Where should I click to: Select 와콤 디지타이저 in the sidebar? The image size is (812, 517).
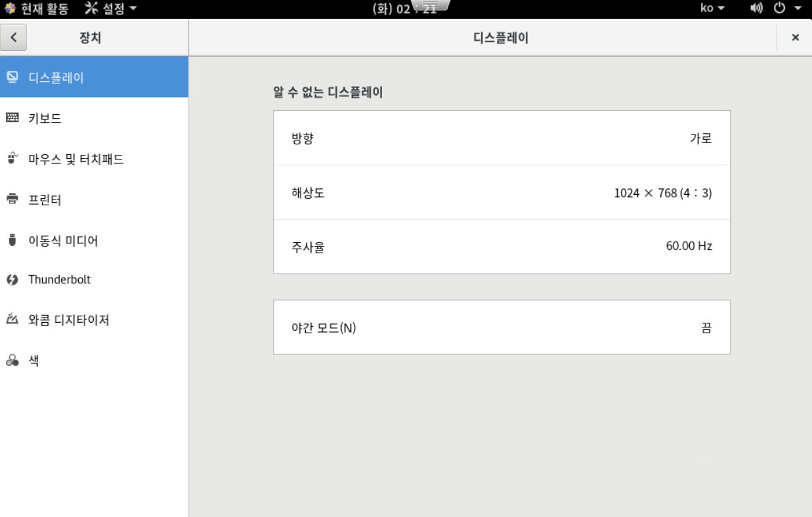coord(94,320)
